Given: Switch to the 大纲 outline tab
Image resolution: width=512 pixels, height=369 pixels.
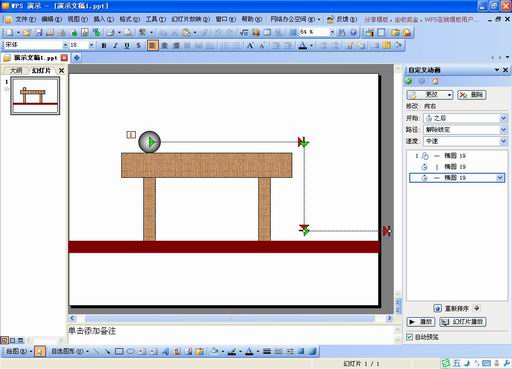Looking at the screenshot, I should (x=16, y=70).
